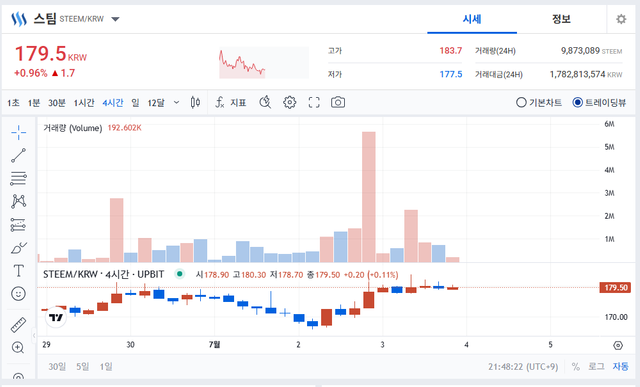
Task: Click the green market status dot
Action: (180, 274)
